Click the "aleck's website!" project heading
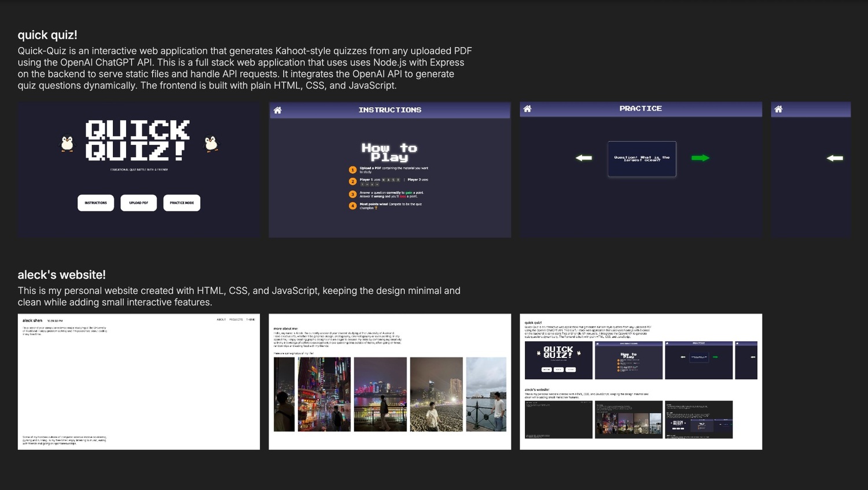The image size is (868, 490). (x=62, y=275)
